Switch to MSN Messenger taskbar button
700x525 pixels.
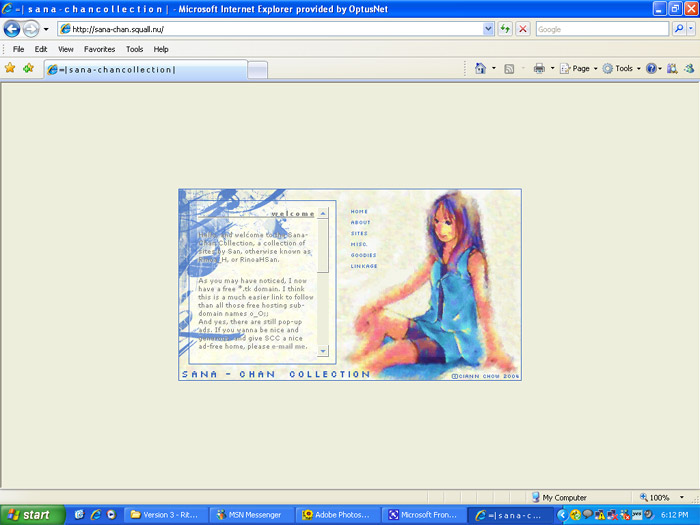pos(251,515)
